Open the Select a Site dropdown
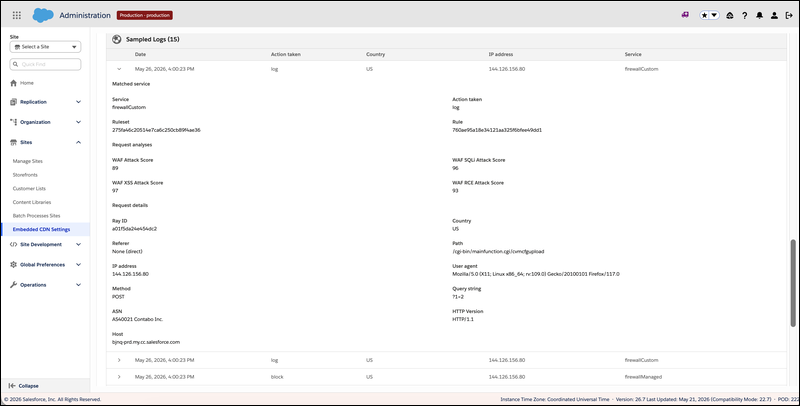Viewport: 800px width, 406px height. pyautogui.click(x=45, y=47)
